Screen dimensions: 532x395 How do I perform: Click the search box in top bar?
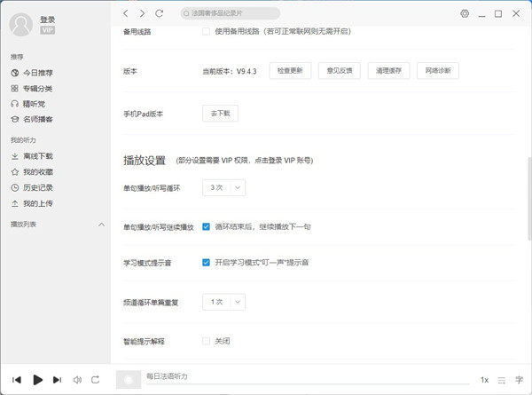click(229, 13)
